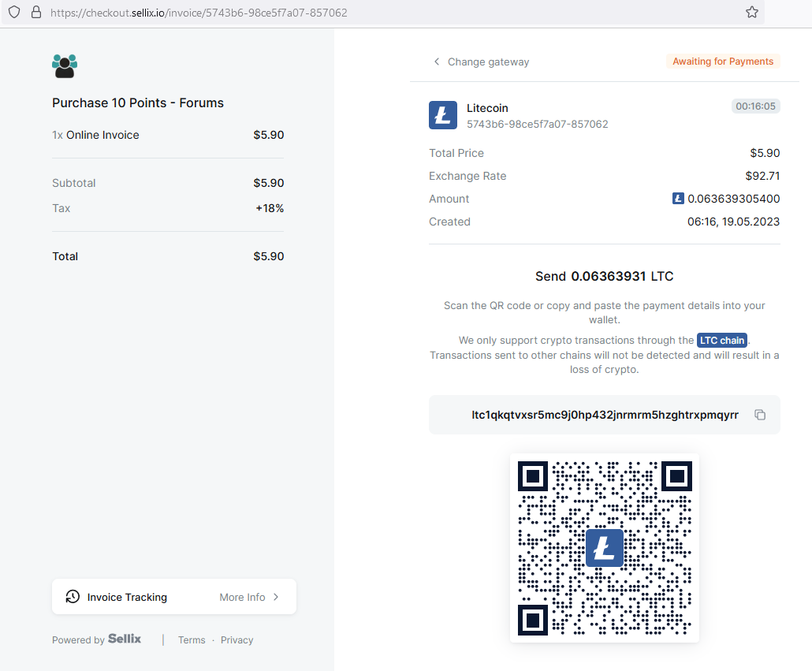Click the ltc1q wallet address text

tap(605, 416)
